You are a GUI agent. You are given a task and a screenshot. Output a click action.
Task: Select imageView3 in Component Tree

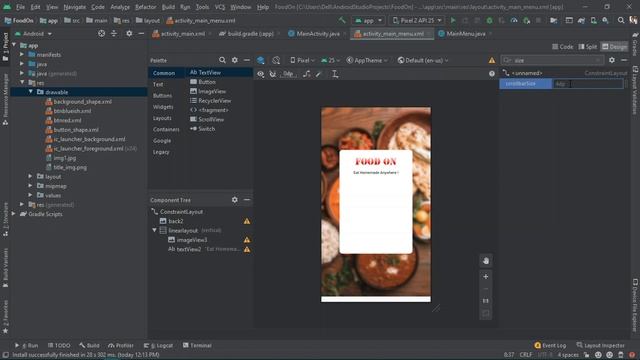tap(188, 240)
